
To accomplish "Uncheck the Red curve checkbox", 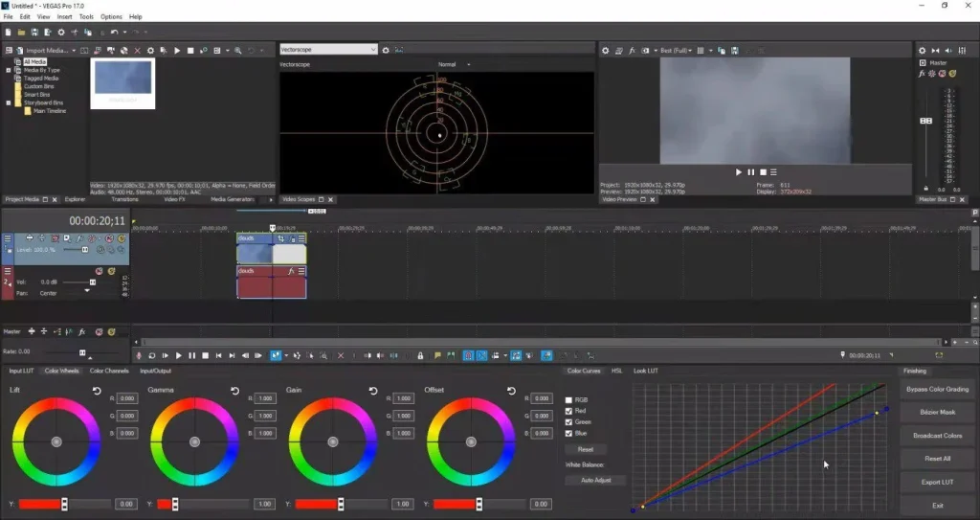I will coord(570,410).
